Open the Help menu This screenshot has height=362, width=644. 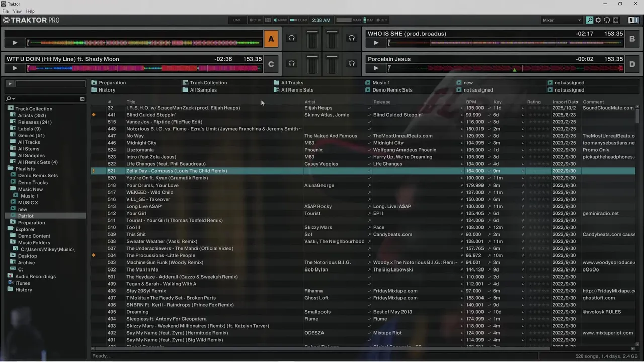(30, 11)
